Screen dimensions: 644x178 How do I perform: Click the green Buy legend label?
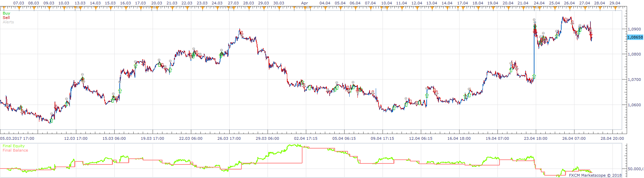click(x=6, y=14)
